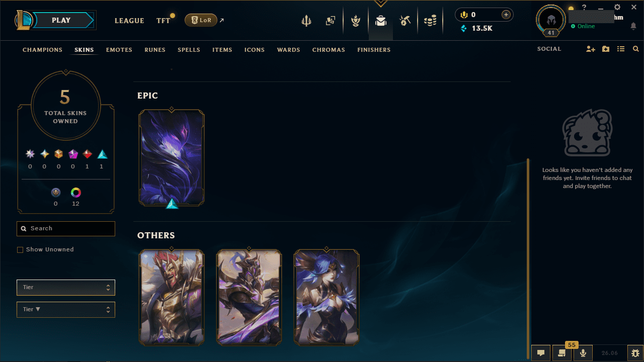Click the plus button to purchase RP
The width and height of the screenshot is (644, 362).
coord(506,15)
